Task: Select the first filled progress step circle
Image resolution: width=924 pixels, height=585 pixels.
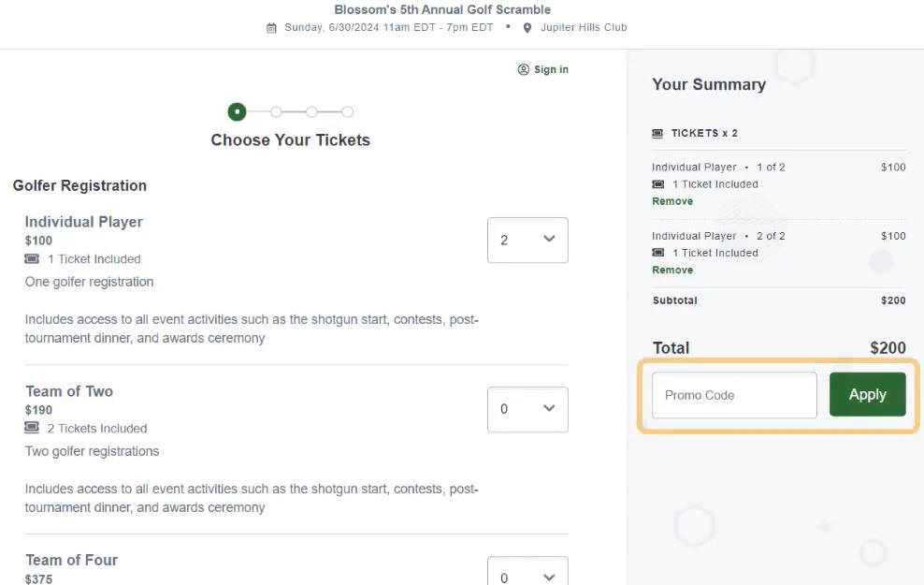Action: 237,111
